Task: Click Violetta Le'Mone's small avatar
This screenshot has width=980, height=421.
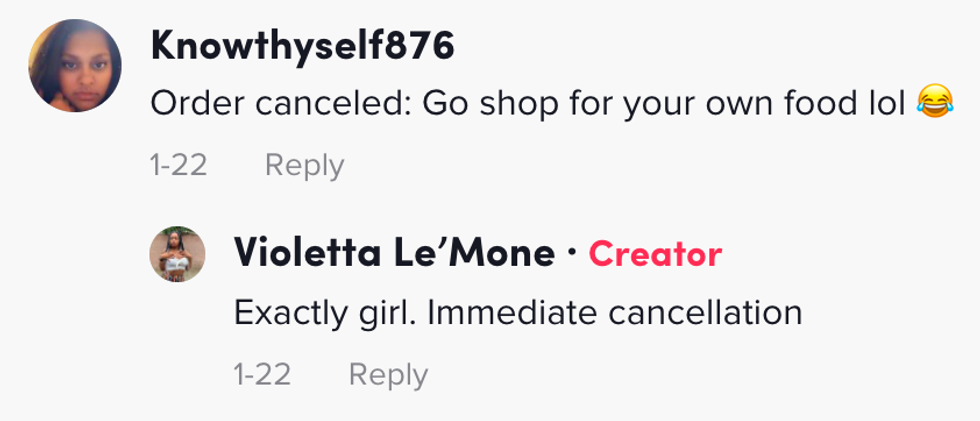Action: 177,254
